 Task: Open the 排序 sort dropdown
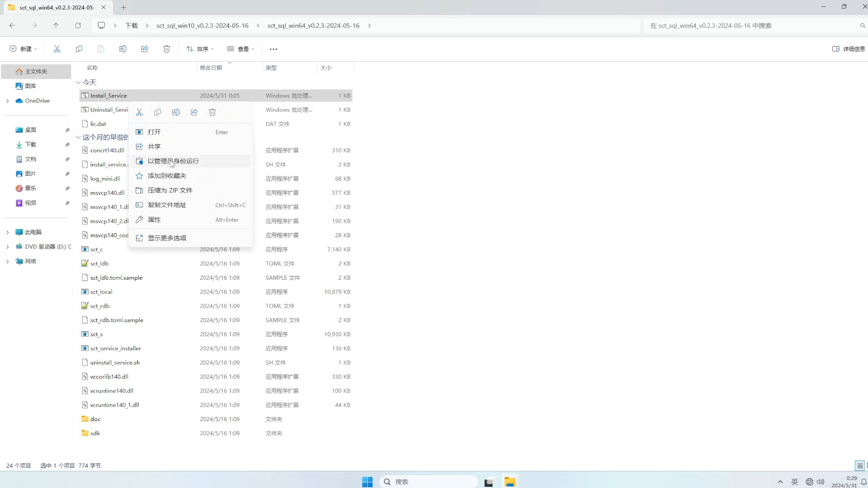click(x=200, y=49)
